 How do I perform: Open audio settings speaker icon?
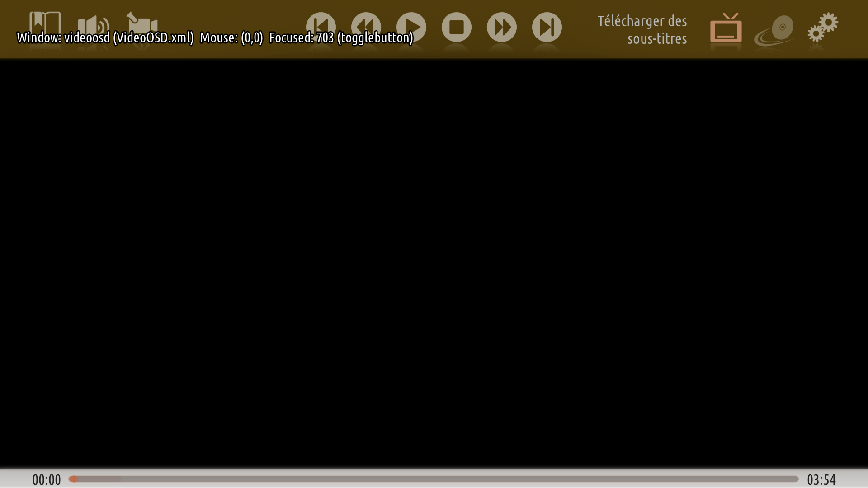94,27
